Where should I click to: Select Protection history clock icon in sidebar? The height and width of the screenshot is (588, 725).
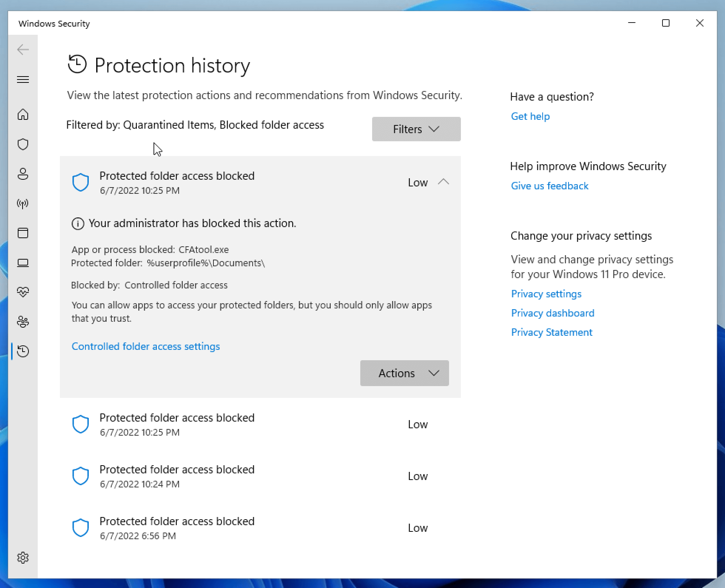click(x=23, y=351)
